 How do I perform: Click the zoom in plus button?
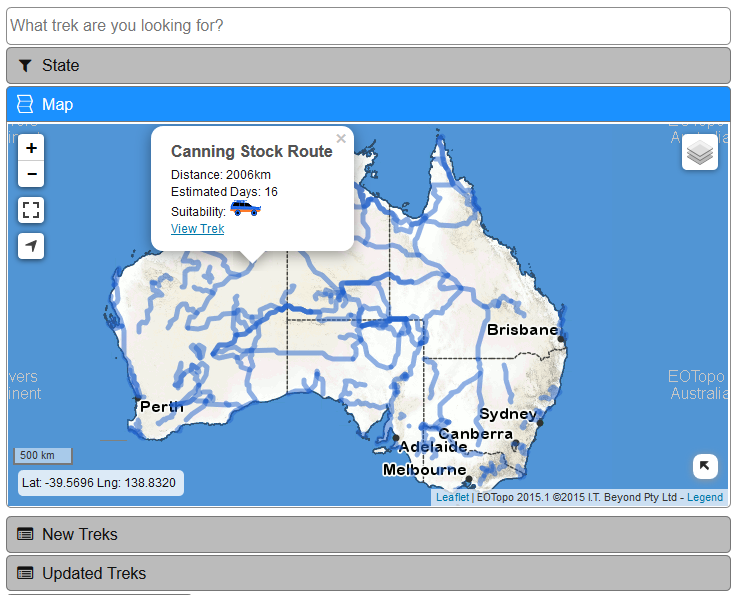32,148
